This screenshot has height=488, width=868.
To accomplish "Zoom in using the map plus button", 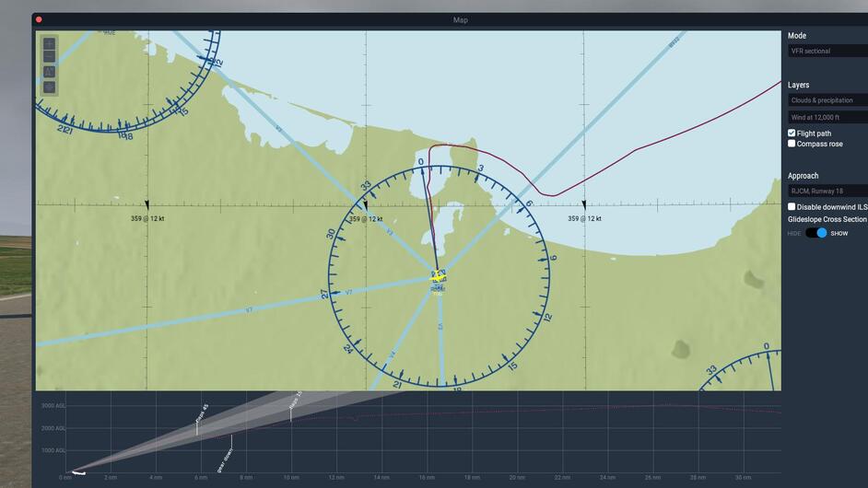I will (49, 43).
